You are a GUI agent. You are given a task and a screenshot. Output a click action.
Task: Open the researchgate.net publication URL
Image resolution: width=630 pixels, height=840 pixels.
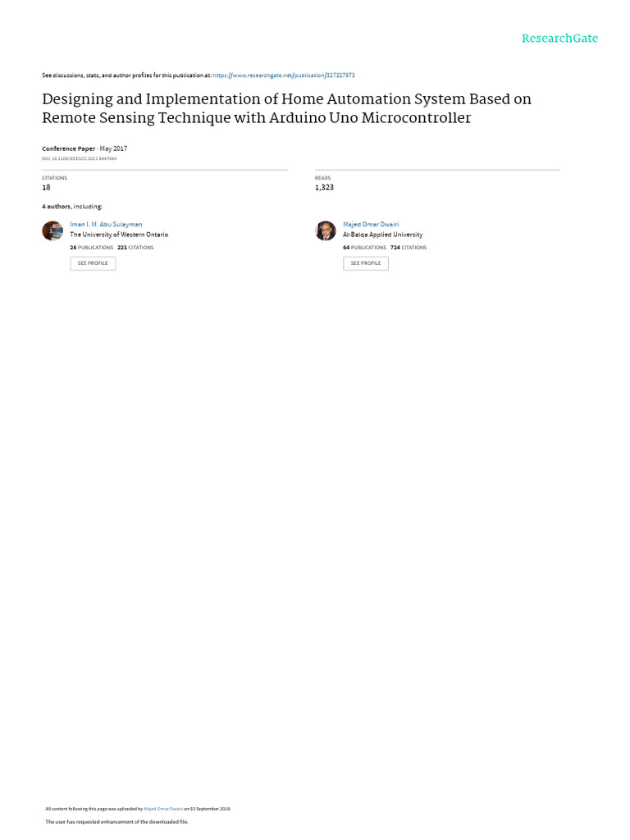[283, 75]
